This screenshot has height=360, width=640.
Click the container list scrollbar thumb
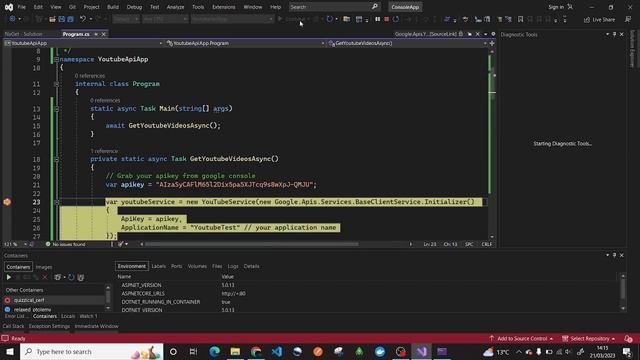pos(108,296)
